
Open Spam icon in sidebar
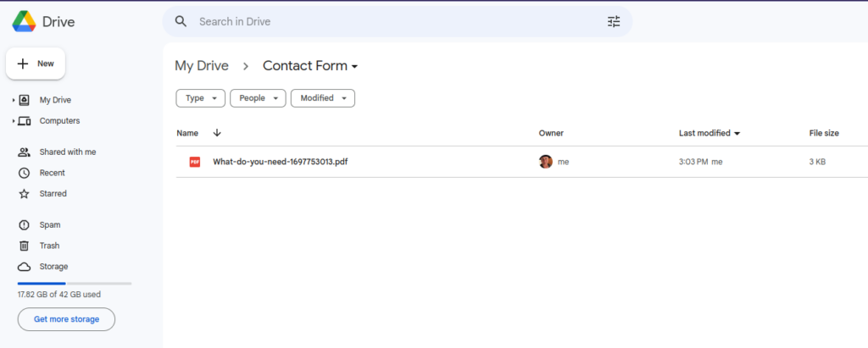[24, 225]
